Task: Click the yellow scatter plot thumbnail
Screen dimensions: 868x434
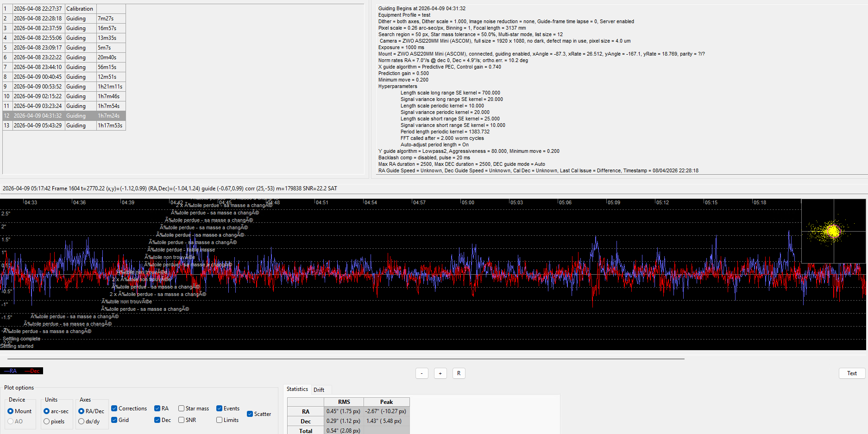Action: (833, 231)
